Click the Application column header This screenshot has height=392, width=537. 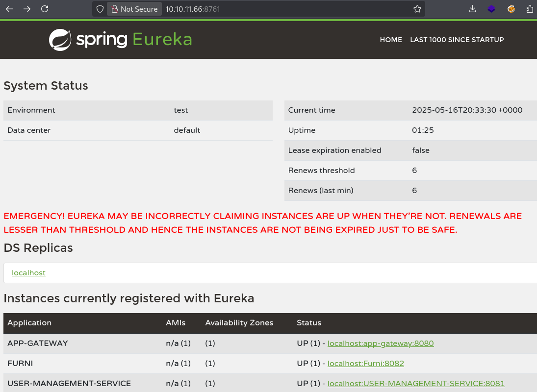pyautogui.click(x=29, y=323)
